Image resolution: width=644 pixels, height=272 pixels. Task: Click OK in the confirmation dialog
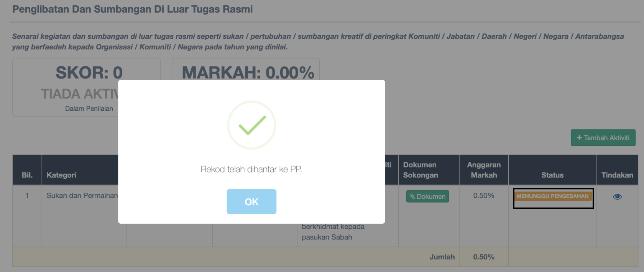pos(251,202)
